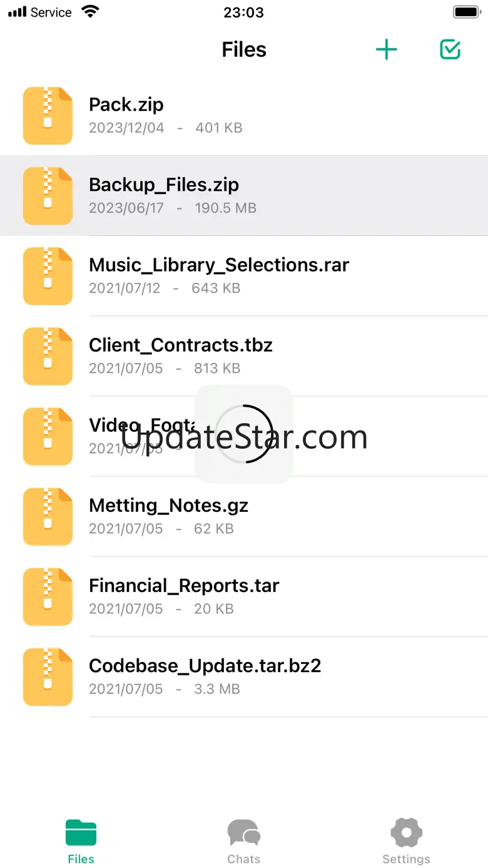The height and width of the screenshot is (868, 488).
Task: Select Music_Library_Selections.rar file name
Action: (x=219, y=265)
